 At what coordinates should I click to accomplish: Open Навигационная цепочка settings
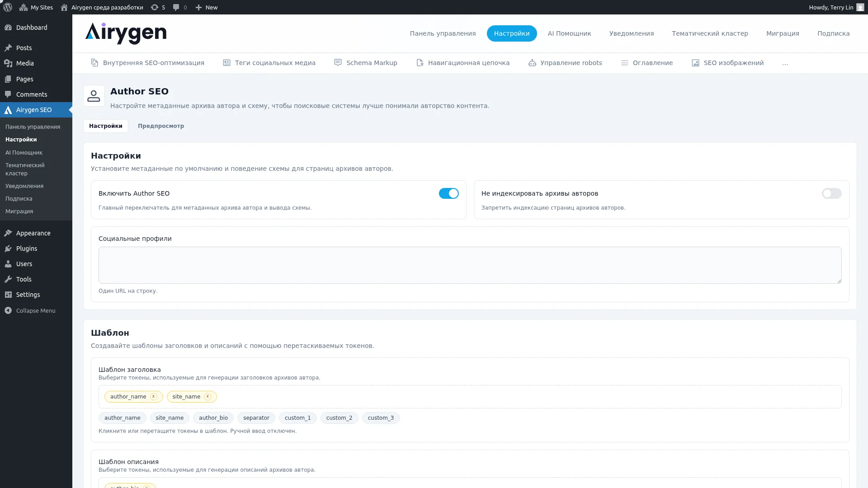click(463, 63)
